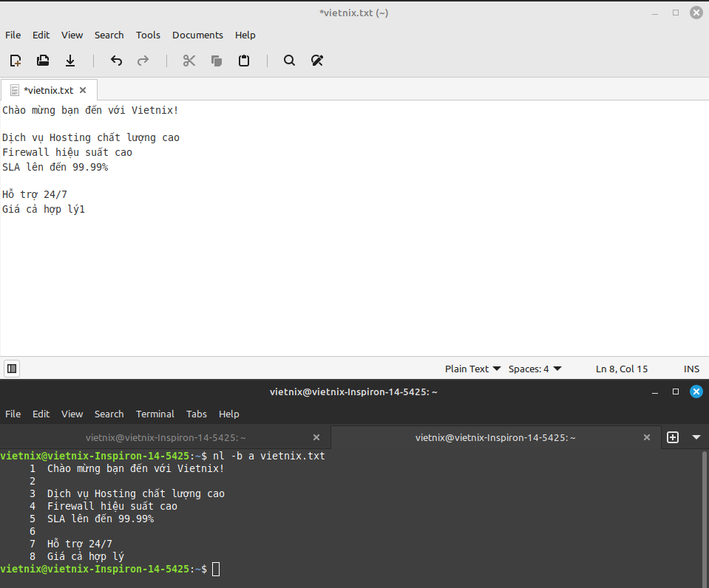Undo the last edit
The width and height of the screenshot is (709, 588).
point(116,61)
